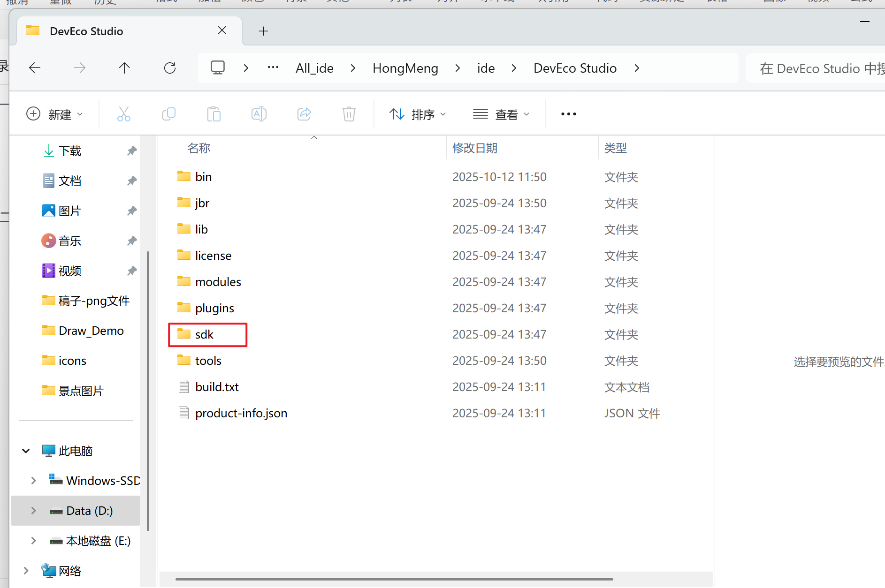
Task: Open Draw_Demo folder in sidebar
Action: pyautogui.click(x=83, y=331)
